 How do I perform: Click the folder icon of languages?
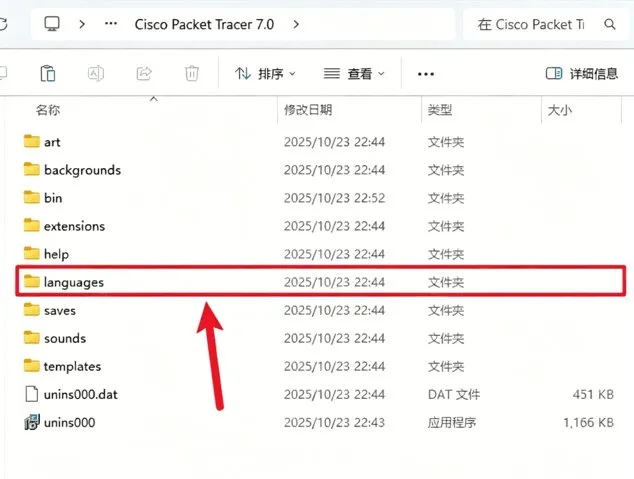[32, 281]
